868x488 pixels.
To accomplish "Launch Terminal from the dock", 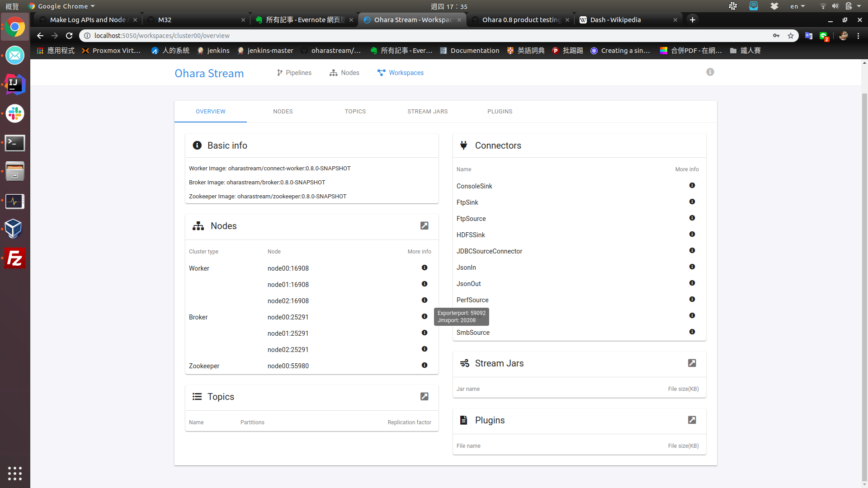I will pos(15,143).
